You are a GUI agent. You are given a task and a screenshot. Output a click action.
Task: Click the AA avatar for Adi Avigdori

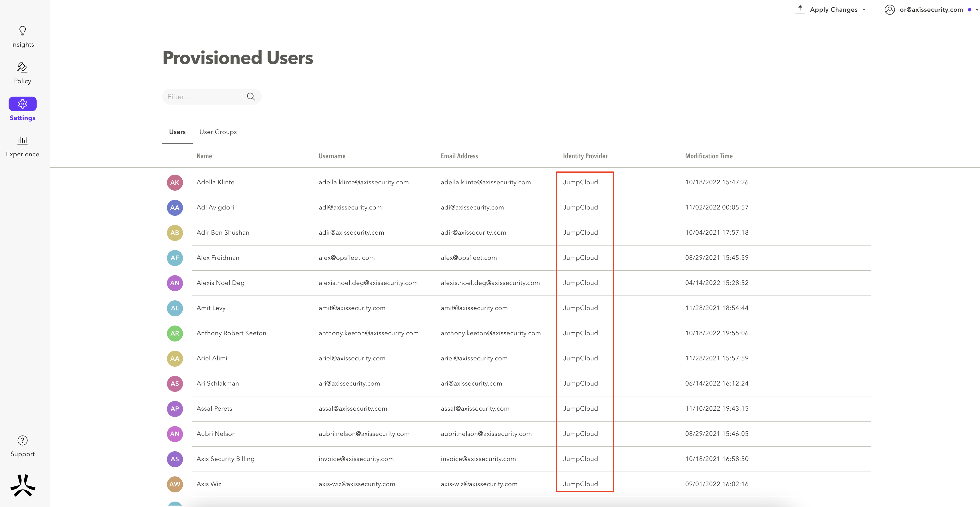tap(175, 208)
